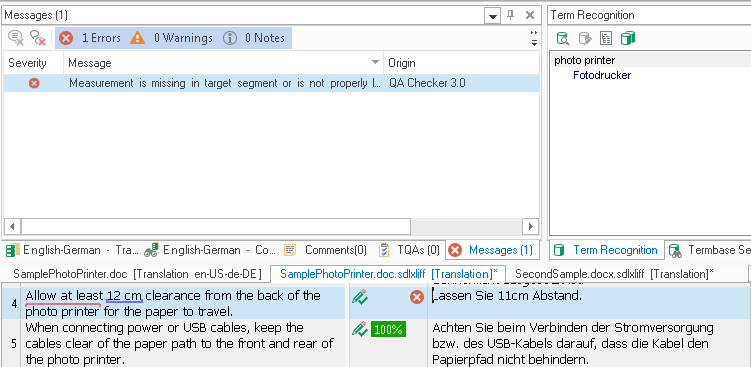Screen dimensions: 751x367
Task: Select the 'Measurement is missing in target segment' message
Action: coord(225,83)
